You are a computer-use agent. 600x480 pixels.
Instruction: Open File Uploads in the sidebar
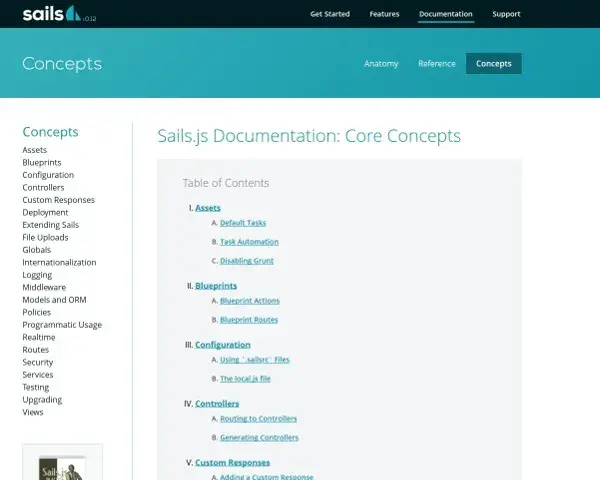[45, 238]
